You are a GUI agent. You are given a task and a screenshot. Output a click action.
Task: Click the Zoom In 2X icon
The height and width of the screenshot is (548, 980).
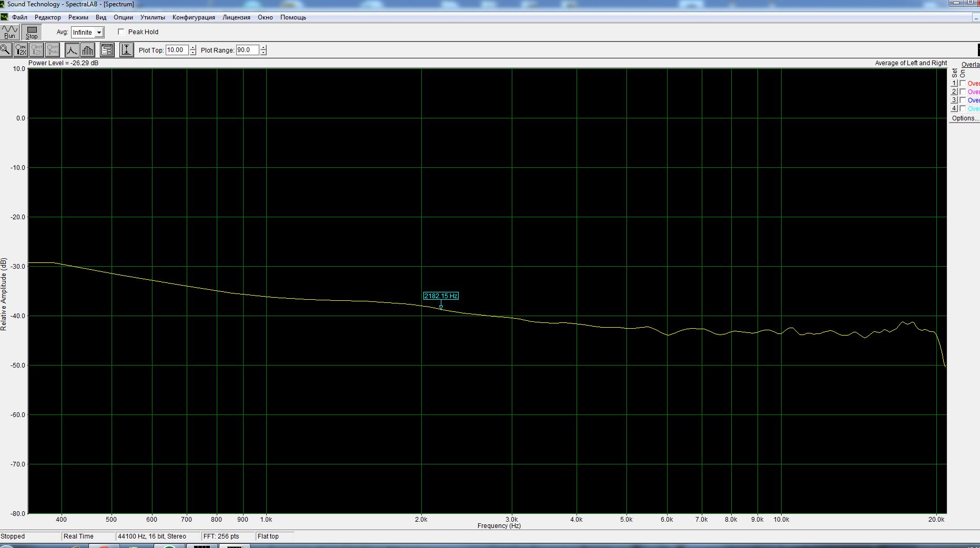coord(21,50)
